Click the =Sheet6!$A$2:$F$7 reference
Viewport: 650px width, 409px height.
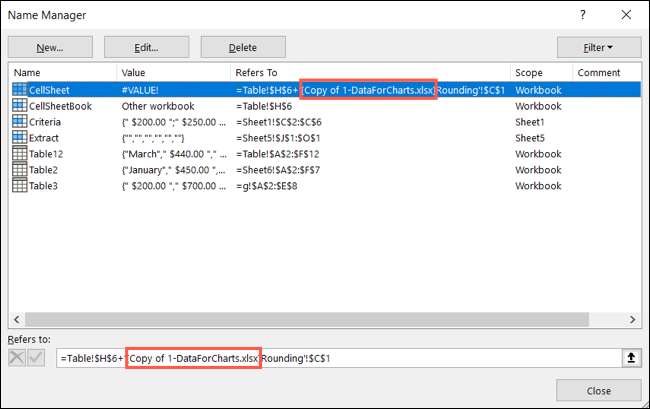278,170
